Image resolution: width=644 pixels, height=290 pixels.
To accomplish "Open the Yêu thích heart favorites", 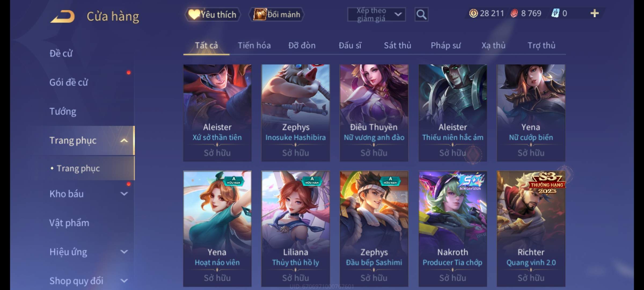I will pyautogui.click(x=213, y=15).
